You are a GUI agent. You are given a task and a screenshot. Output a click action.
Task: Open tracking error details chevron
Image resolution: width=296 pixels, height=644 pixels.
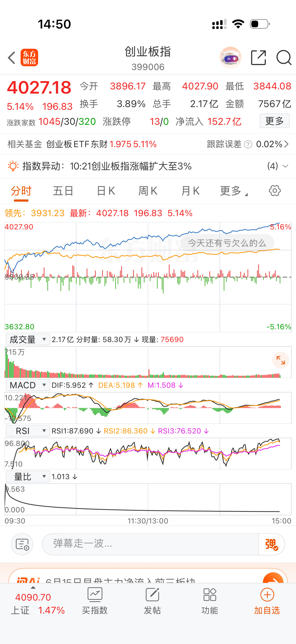[x=286, y=144]
